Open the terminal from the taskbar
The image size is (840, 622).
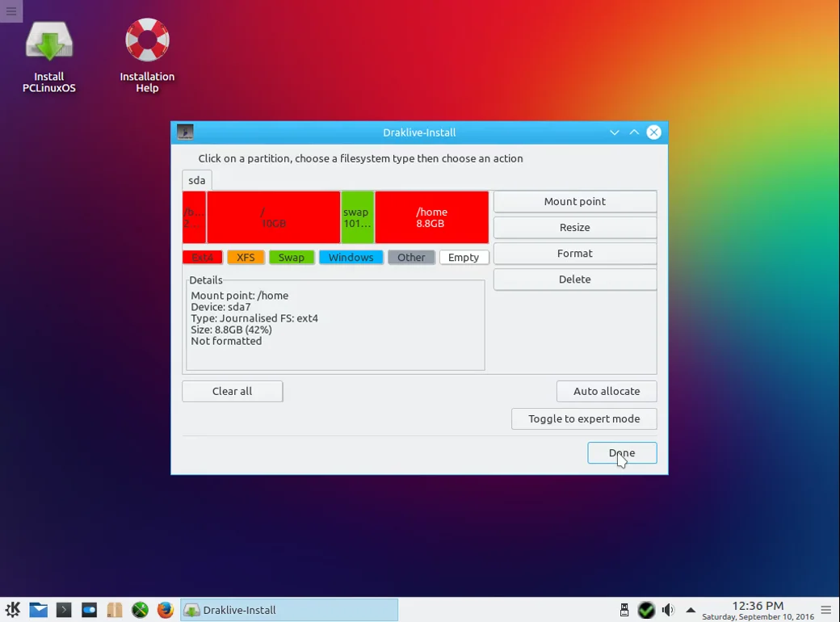[x=63, y=610]
